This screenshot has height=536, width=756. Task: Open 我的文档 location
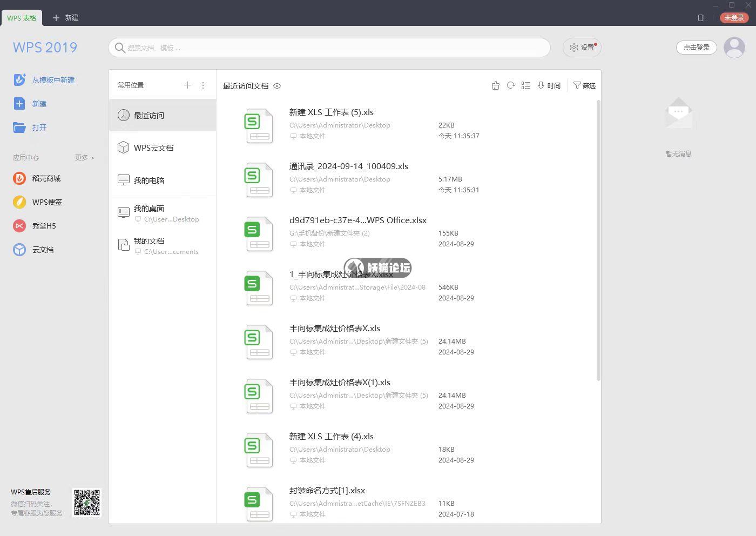tap(163, 246)
